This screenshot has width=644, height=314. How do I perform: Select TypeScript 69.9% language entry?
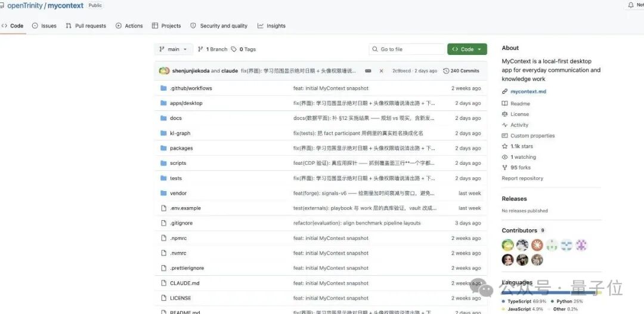point(524,301)
